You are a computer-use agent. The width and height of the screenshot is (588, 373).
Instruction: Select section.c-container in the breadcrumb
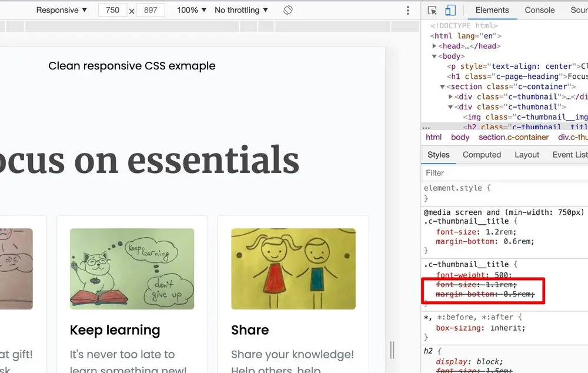click(513, 137)
